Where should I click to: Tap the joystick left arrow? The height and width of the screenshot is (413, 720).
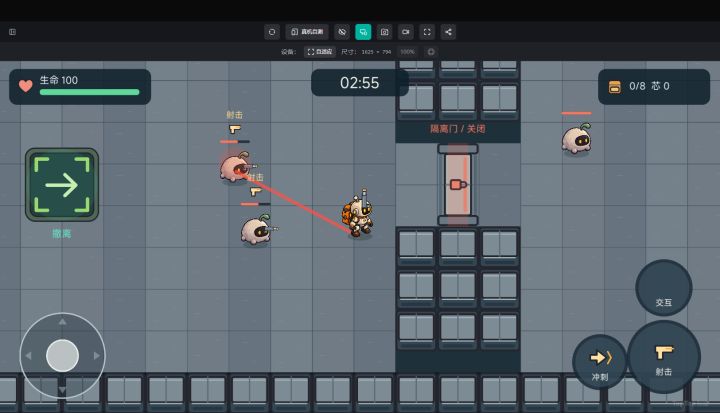pos(28,356)
